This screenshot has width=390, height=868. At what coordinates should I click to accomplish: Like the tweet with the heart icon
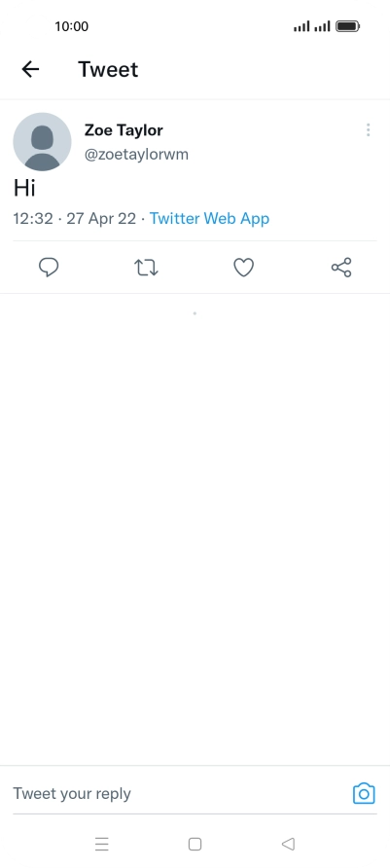pos(243,268)
